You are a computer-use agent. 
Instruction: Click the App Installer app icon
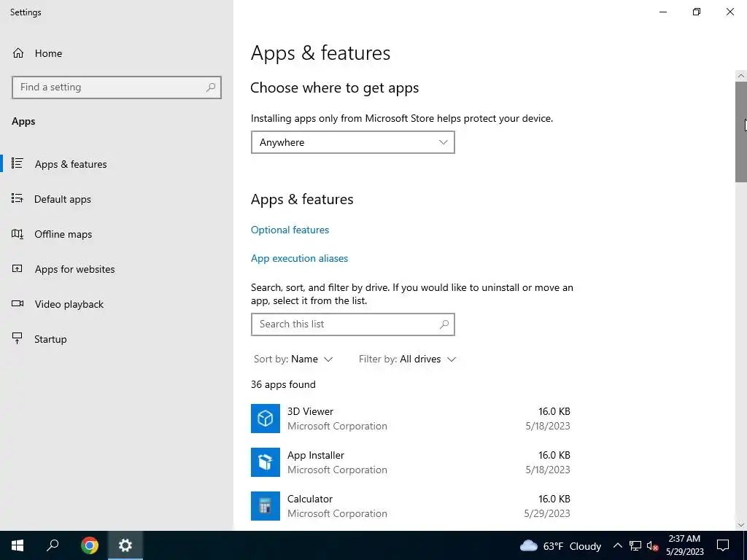tap(266, 462)
